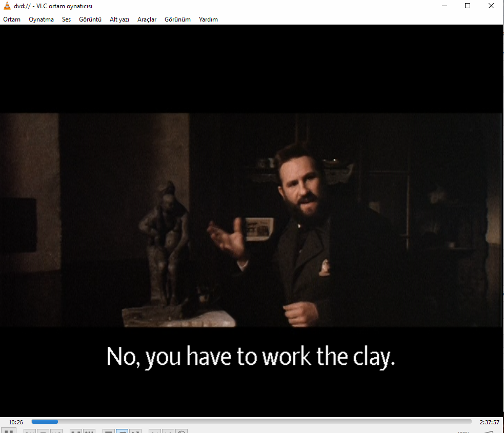Screen dimensions: 504x433
Task: Close the VLC window
Action: click(491, 6)
